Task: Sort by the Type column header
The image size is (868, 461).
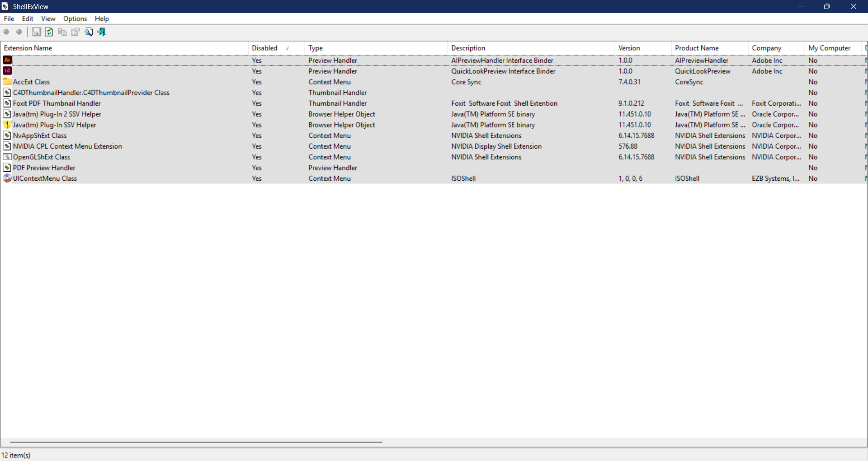Action: pyautogui.click(x=376, y=48)
